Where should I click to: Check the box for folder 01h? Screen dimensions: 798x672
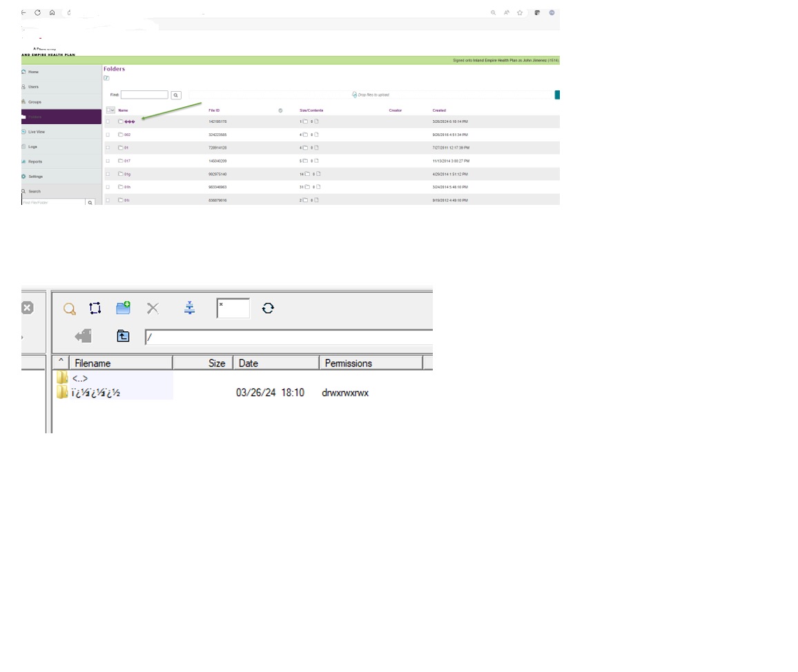[x=108, y=187]
